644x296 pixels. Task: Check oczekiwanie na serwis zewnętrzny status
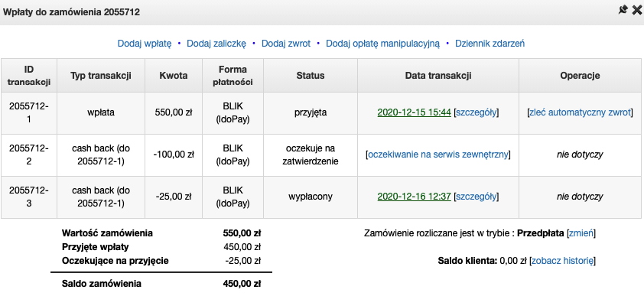click(x=438, y=155)
